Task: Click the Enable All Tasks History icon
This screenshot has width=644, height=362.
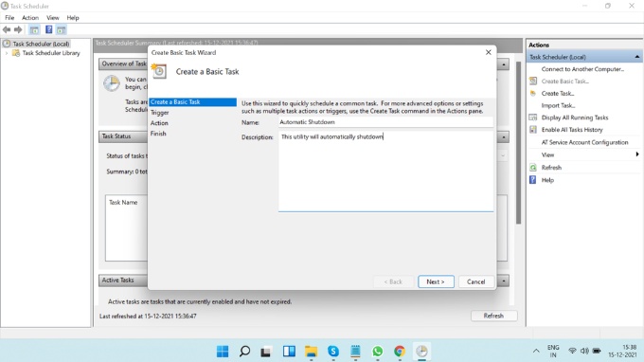Action: pyautogui.click(x=532, y=130)
